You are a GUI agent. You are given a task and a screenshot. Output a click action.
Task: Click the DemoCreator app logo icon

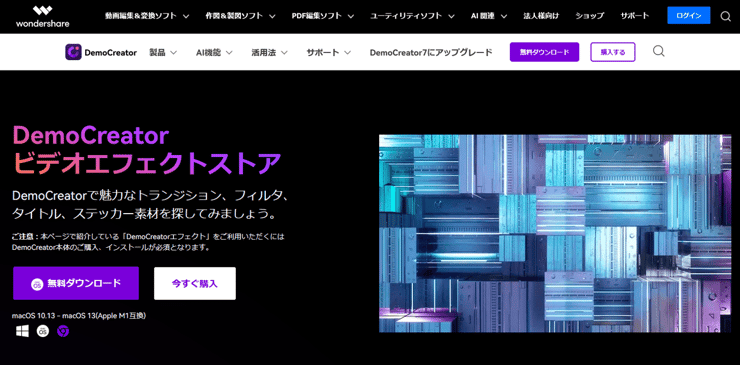(73, 52)
